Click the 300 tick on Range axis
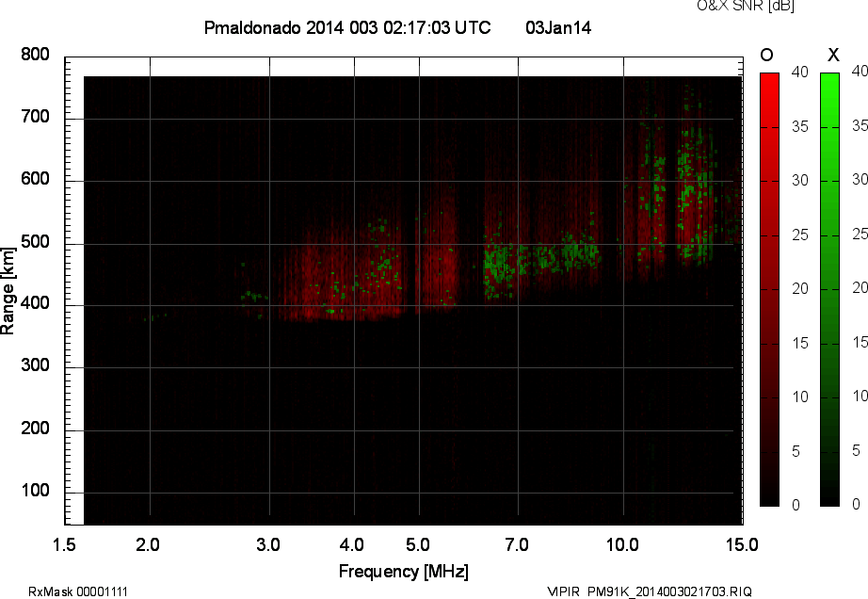 tap(36, 365)
